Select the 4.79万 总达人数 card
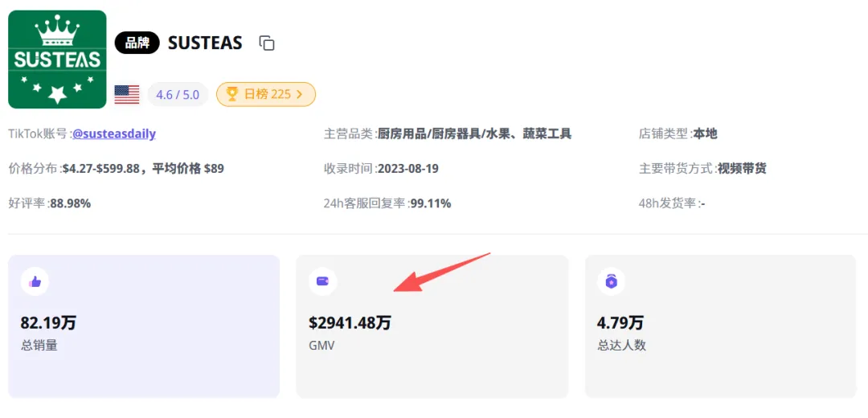The image size is (868, 418). point(721,326)
